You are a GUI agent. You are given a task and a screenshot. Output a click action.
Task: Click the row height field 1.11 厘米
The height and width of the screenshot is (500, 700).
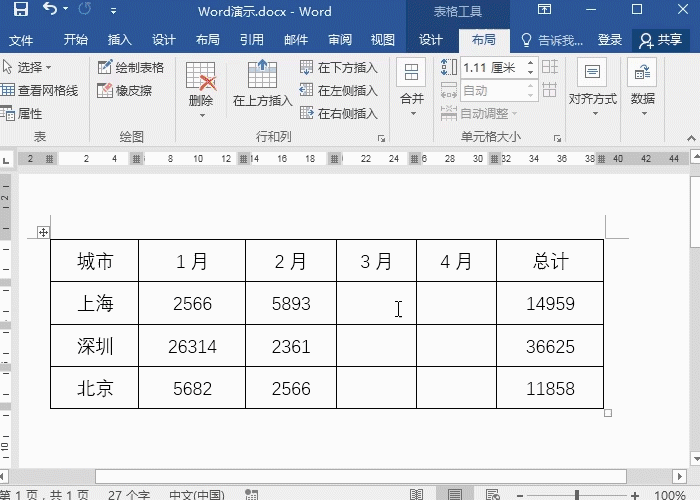pos(492,67)
